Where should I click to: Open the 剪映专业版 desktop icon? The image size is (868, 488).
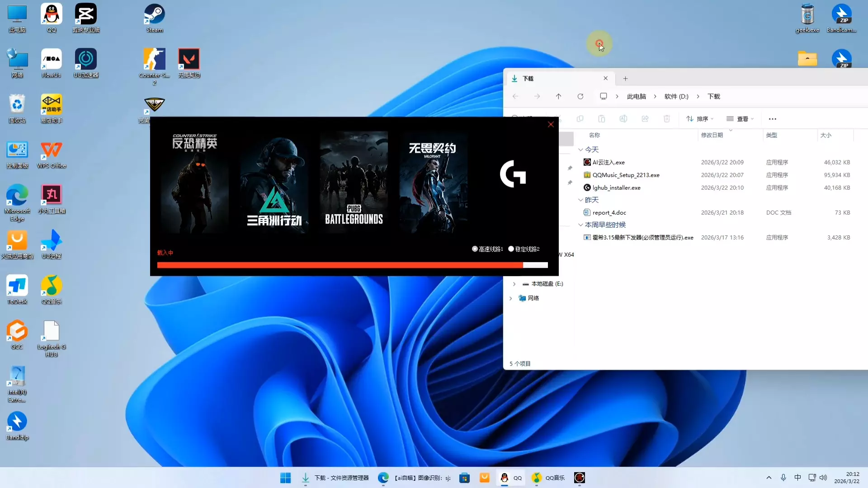(86, 18)
